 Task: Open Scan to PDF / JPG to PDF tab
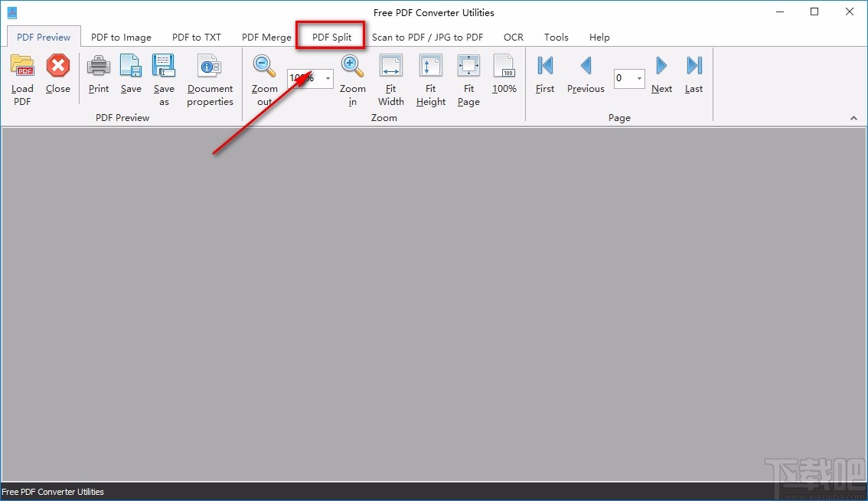tap(427, 37)
